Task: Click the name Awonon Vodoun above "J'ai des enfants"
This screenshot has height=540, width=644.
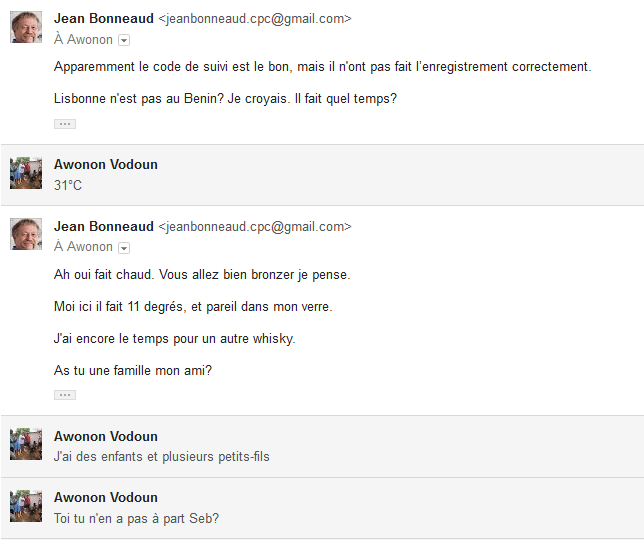Action: pyautogui.click(x=105, y=437)
